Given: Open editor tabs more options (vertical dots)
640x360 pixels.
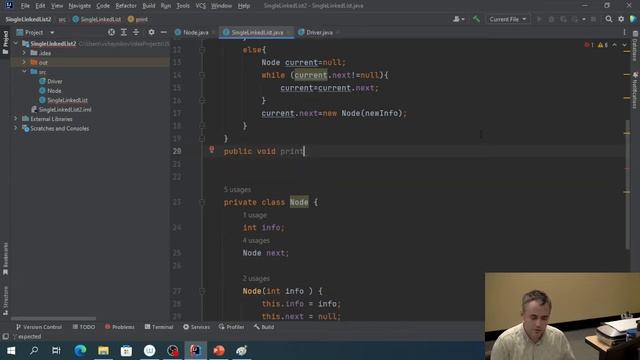Looking at the screenshot, I should tap(624, 32).
